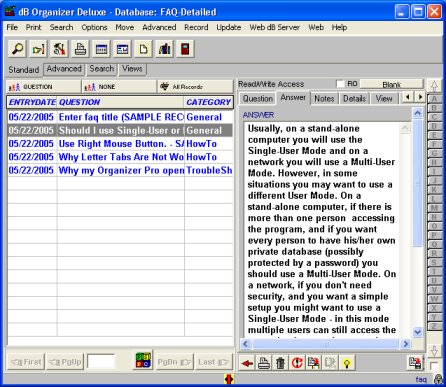The width and height of the screenshot is (446, 387).
Task: Select the View record tab
Action: coord(384,99)
